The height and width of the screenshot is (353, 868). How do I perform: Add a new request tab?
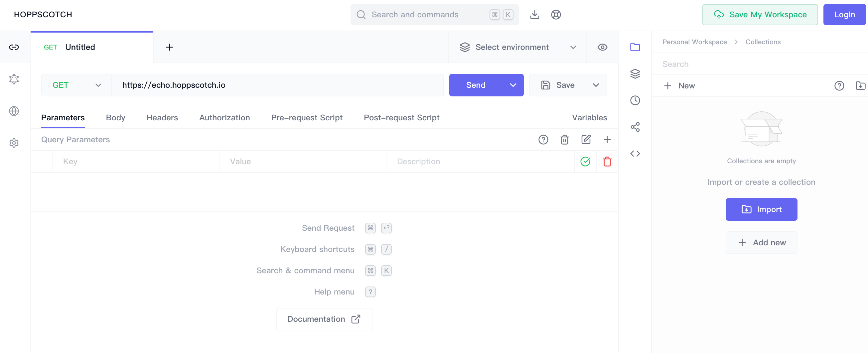170,47
